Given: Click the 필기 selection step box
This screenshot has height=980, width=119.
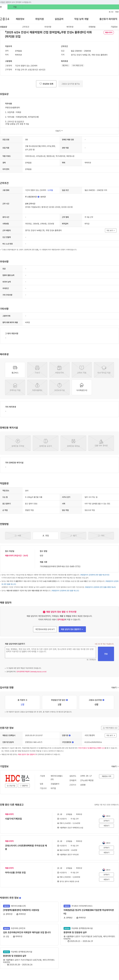Looking at the screenshot, I should click(73, 536).
